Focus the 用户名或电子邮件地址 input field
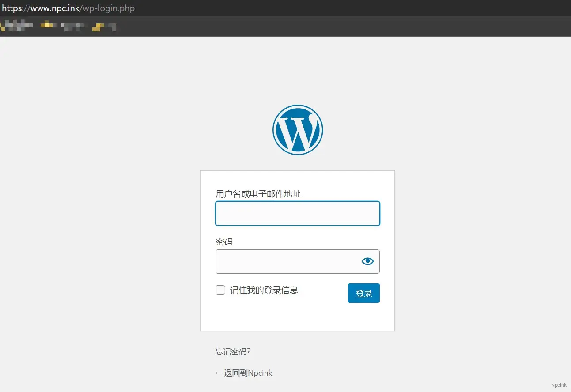This screenshot has width=571, height=392. tap(298, 214)
